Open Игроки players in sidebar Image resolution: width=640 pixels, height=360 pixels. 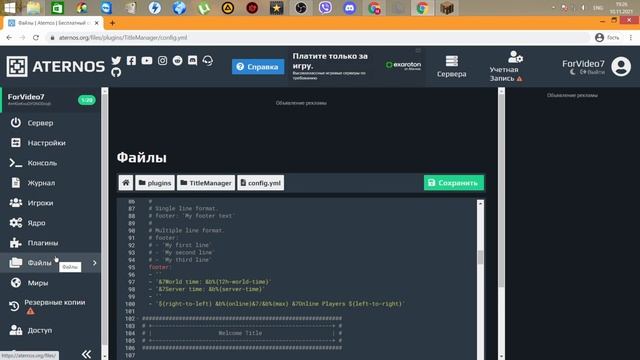(x=50, y=203)
